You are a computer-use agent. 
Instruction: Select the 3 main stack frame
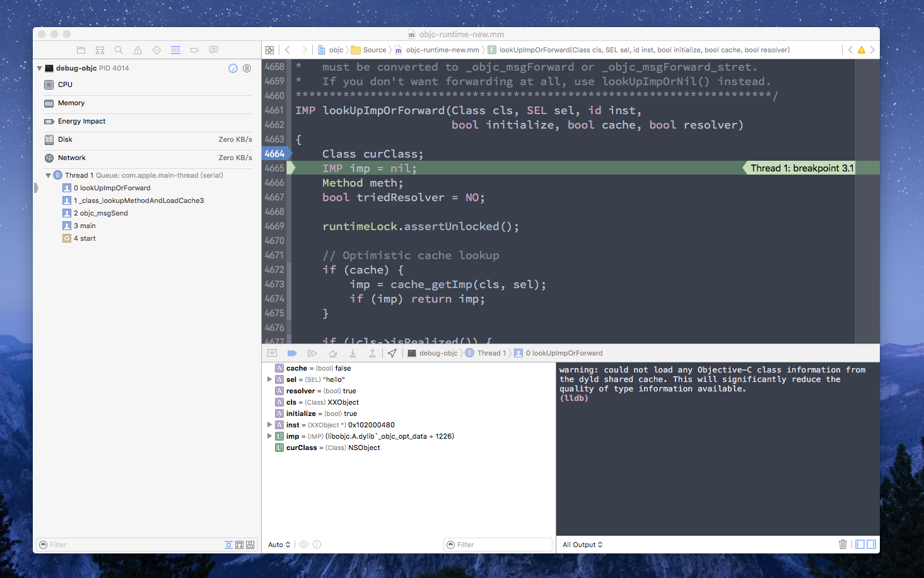pyautogui.click(x=88, y=226)
